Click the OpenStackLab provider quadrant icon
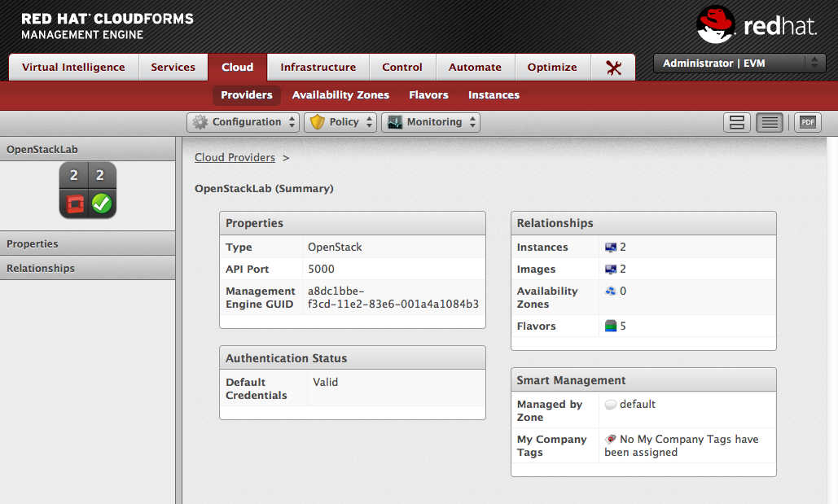 click(x=88, y=190)
